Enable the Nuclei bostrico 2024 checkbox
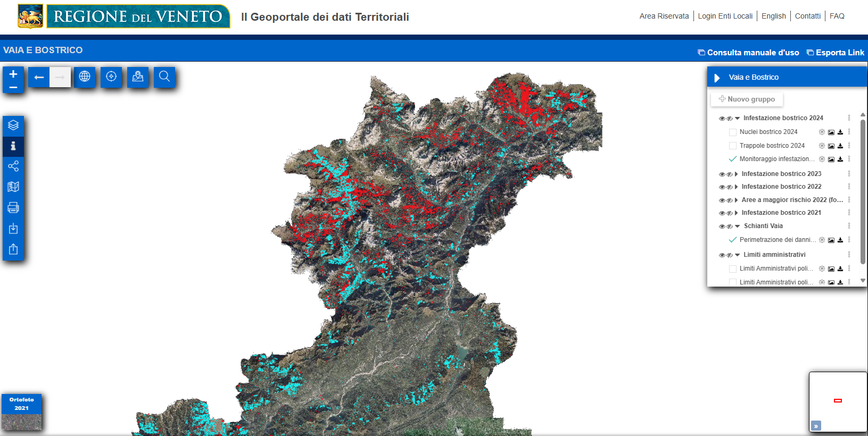 point(733,132)
